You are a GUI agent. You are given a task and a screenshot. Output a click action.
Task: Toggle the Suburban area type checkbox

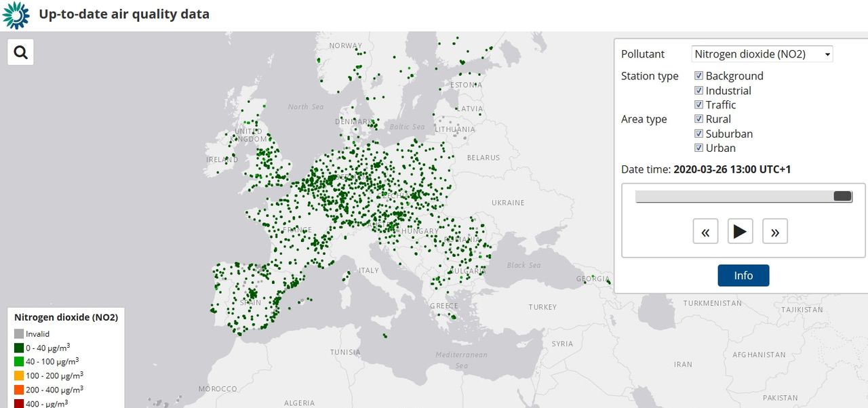pyautogui.click(x=698, y=134)
